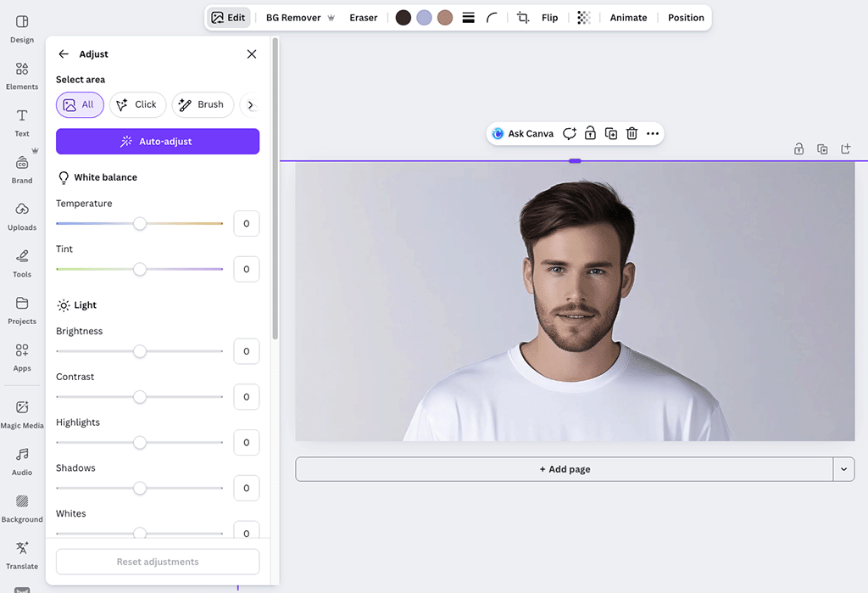Image resolution: width=868 pixels, height=593 pixels.
Task: Click the Shadows value field
Action: (x=247, y=489)
